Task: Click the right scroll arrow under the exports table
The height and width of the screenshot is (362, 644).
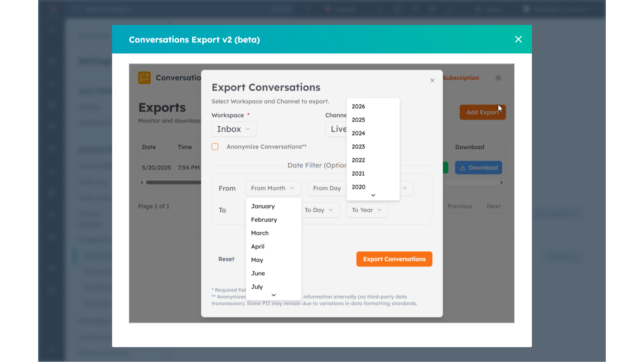Action: (x=502, y=182)
